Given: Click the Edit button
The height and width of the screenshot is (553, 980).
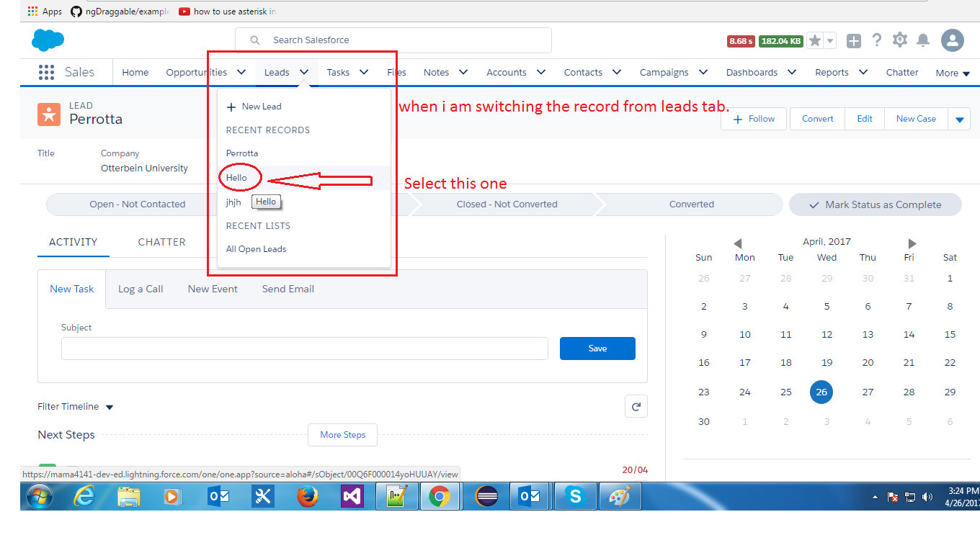Looking at the screenshot, I should coord(865,120).
